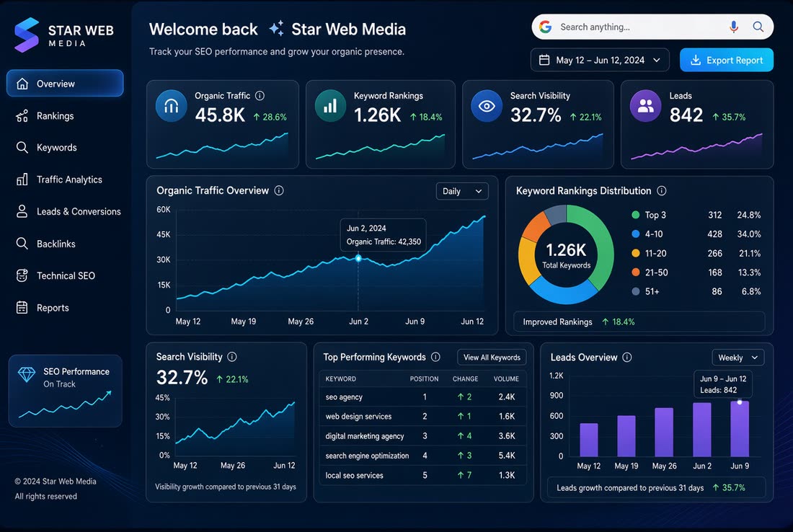Click the CHANGE column header
Image resolution: width=793 pixels, height=532 pixels.
(465, 378)
